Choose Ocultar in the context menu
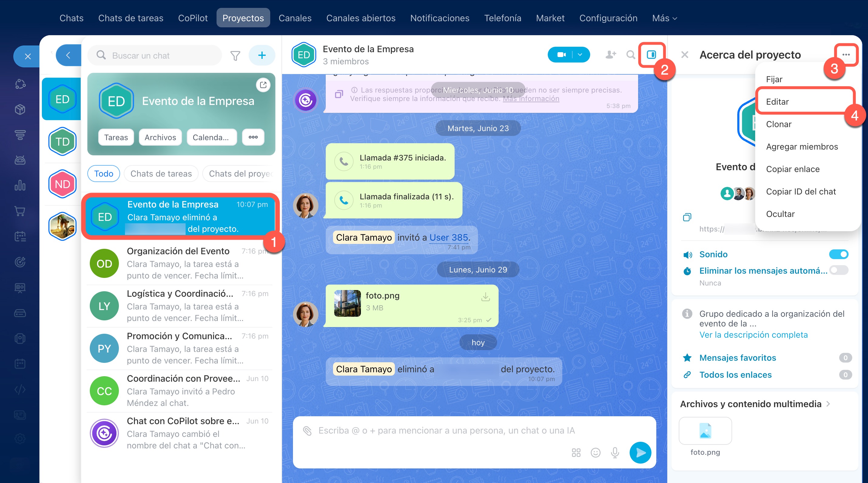This screenshot has width=868, height=483. pyautogui.click(x=808, y=214)
